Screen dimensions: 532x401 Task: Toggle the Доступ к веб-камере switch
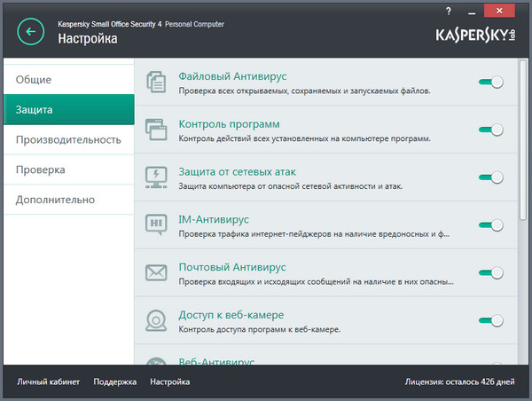(490, 320)
